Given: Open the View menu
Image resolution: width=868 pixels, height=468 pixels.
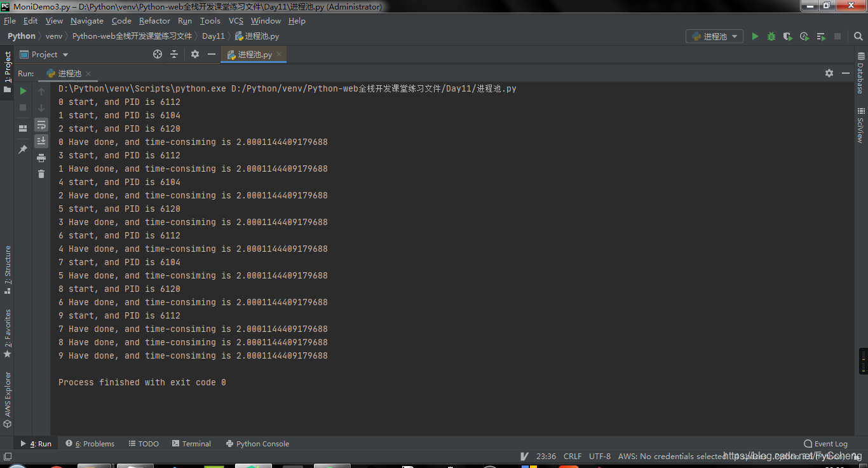Looking at the screenshot, I should (x=54, y=21).
